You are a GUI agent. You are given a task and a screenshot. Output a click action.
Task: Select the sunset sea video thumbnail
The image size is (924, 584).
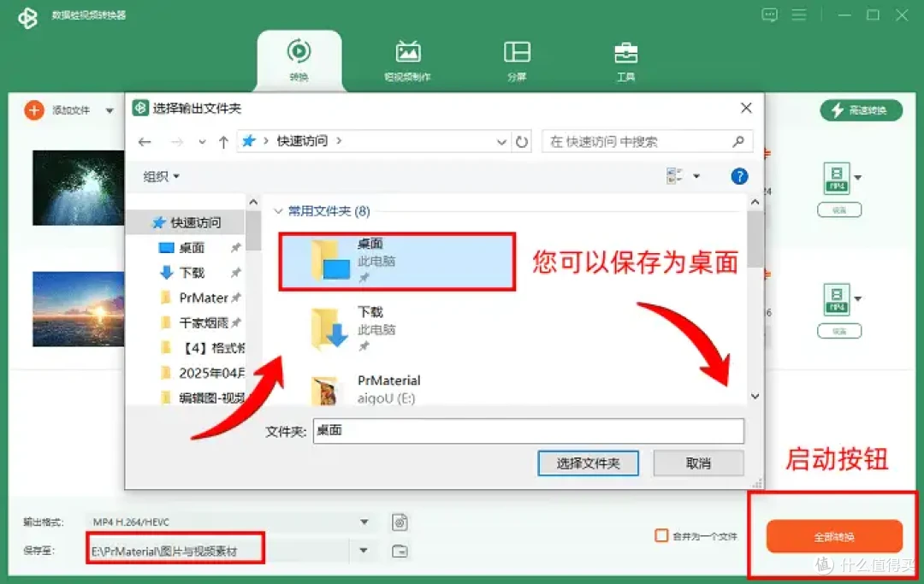click(79, 309)
